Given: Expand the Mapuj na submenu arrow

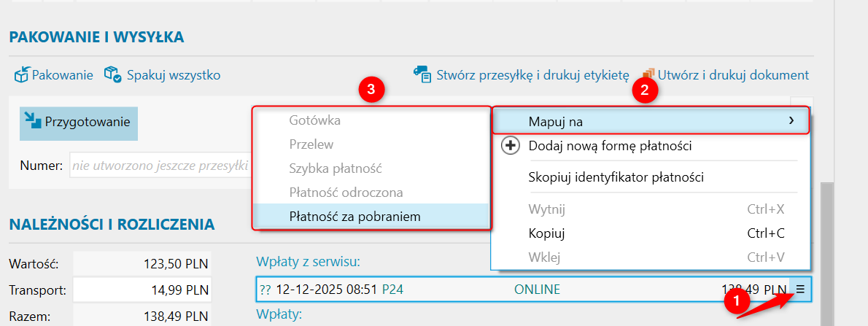Looking at the screenshot, I should (x=791, y=121).
